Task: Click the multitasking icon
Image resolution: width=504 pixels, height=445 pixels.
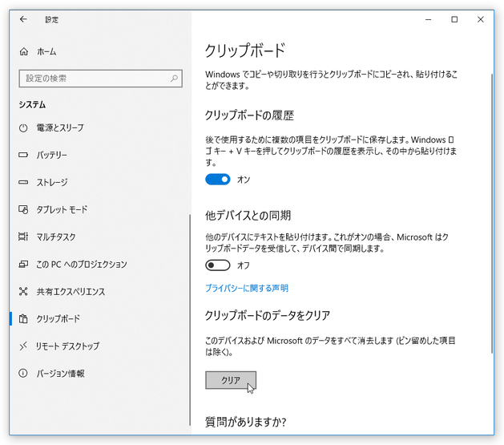Action: click(23, 237)
